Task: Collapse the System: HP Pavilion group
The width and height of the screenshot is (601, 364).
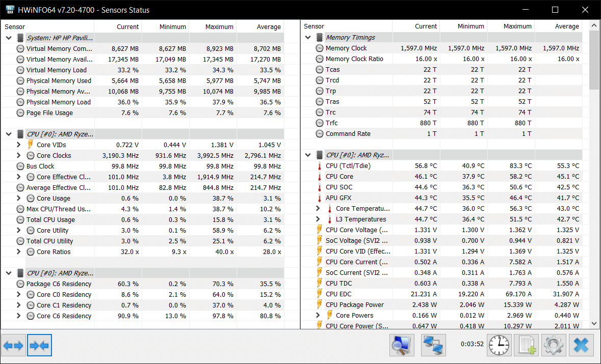Action: click(9, 38)
